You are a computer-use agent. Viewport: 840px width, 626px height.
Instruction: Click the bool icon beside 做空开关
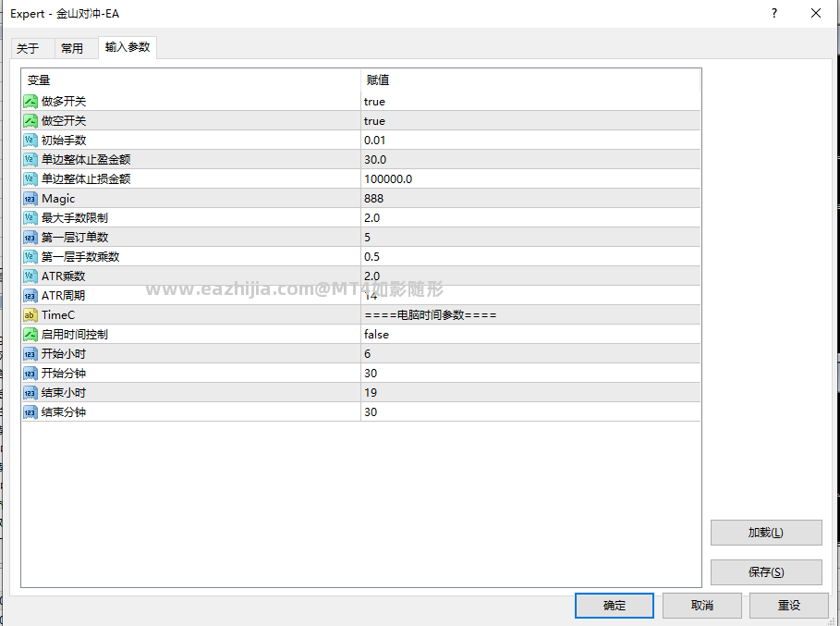click(30, 120)
